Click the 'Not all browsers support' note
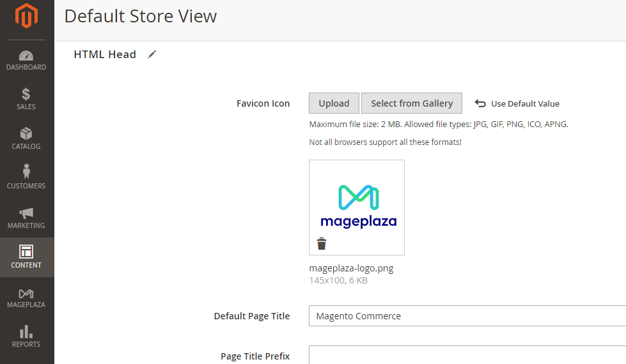The image size is (626, 364). [x=386, y=142]
